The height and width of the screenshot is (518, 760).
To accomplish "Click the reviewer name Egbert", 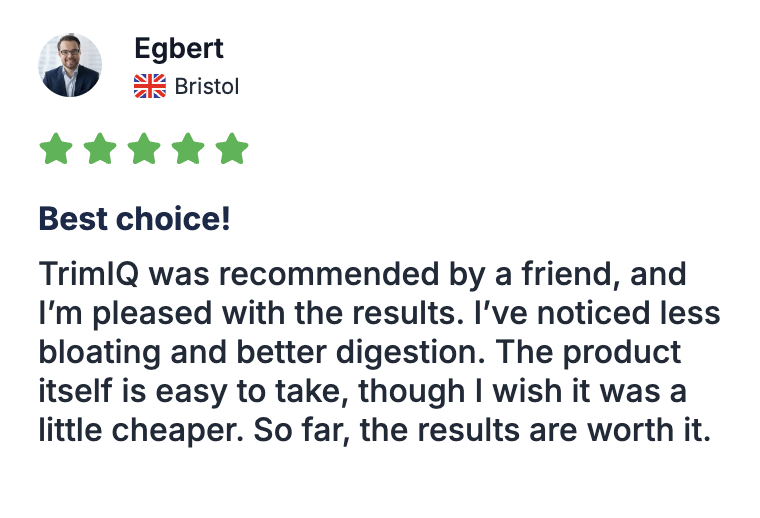I will pyautogui.click(x=178, y=48).
